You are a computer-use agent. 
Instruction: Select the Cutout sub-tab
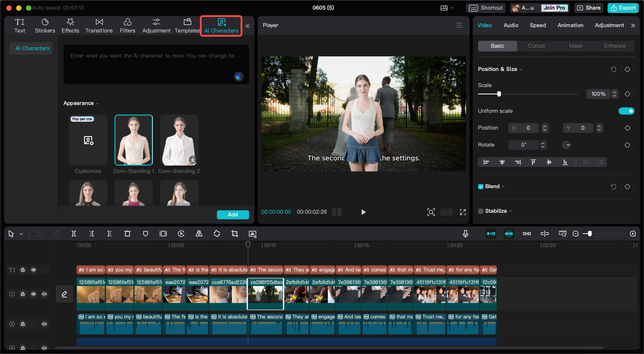pyautogui.click(x=536, y=46)
